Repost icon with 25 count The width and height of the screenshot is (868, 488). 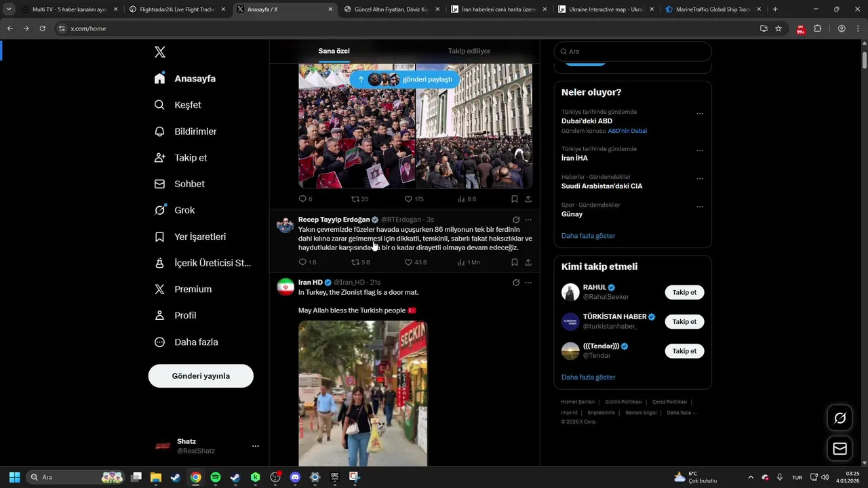click(355, 199)
